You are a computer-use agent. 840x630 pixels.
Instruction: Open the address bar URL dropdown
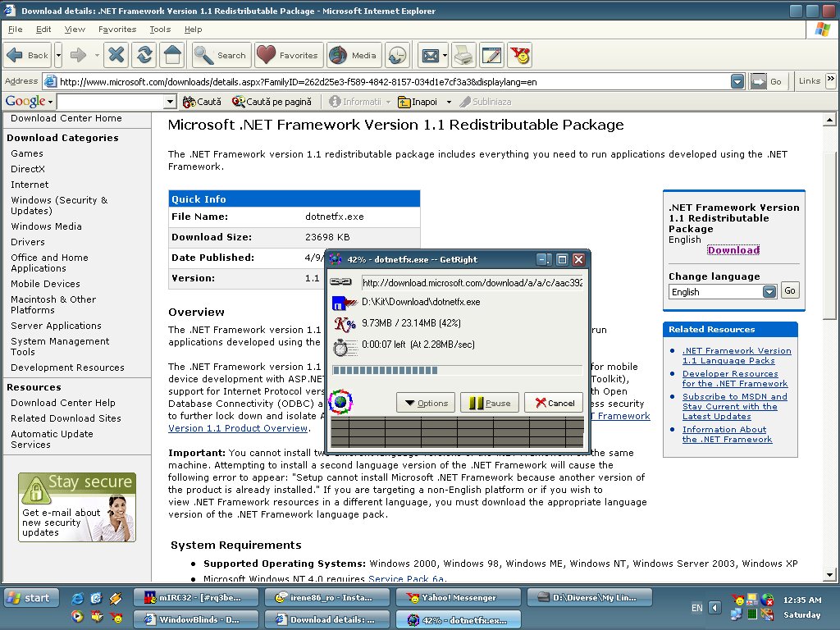click(x=737, y=81)
